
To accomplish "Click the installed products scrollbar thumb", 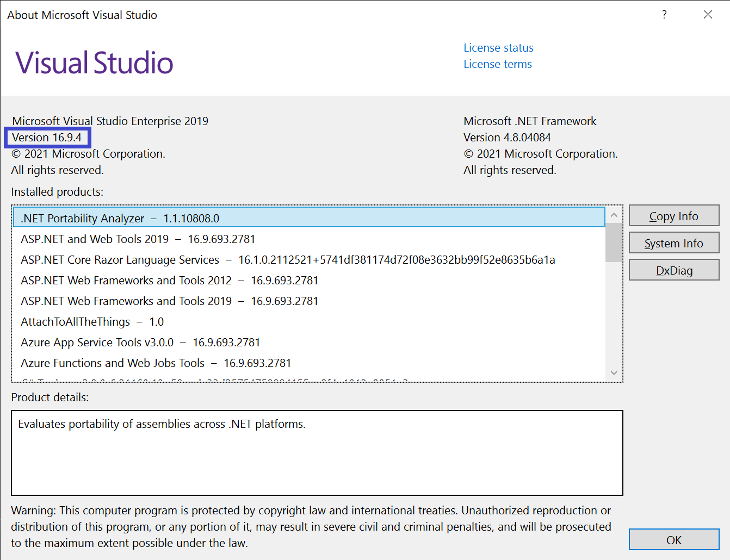I will 614,242.
